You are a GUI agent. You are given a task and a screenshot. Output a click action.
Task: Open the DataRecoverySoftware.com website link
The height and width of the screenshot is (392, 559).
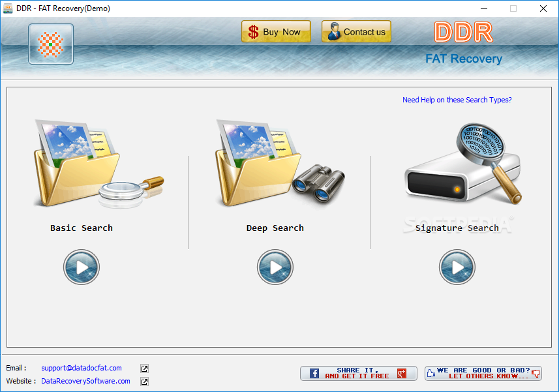click(x=85, y=381)
